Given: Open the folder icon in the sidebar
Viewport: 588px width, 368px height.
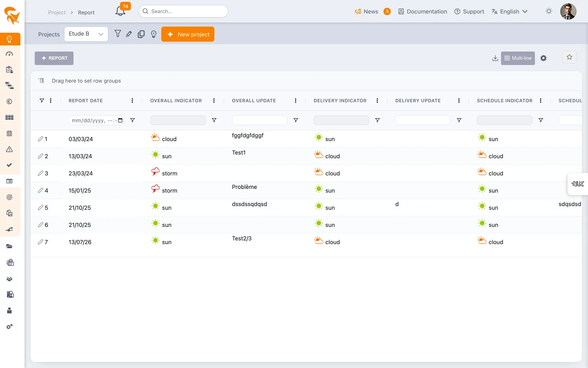Looking at the screenshot, I should click(9, 247).
